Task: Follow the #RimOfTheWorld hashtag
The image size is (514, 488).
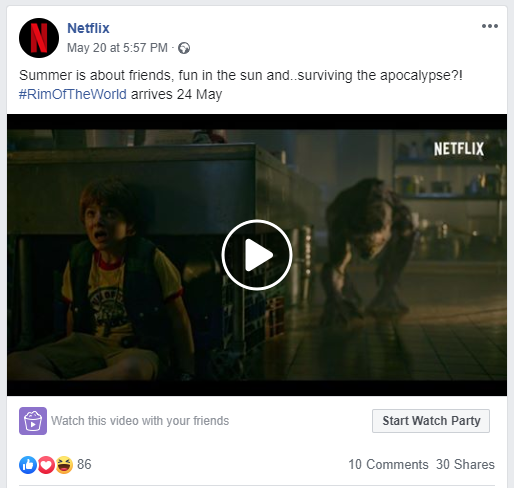Action: pyautogui.click(x=73, y=94)
